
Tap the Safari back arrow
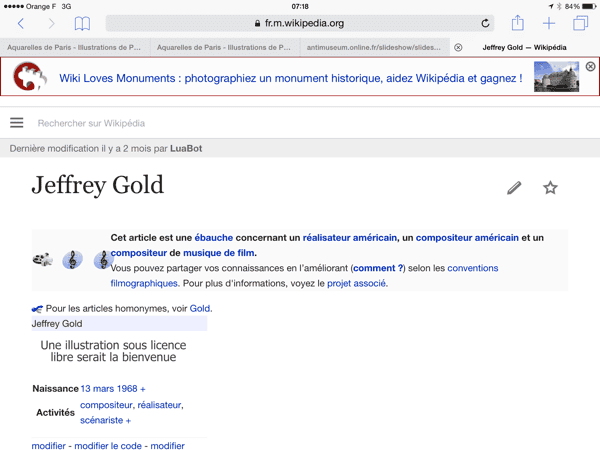point(21,24)
